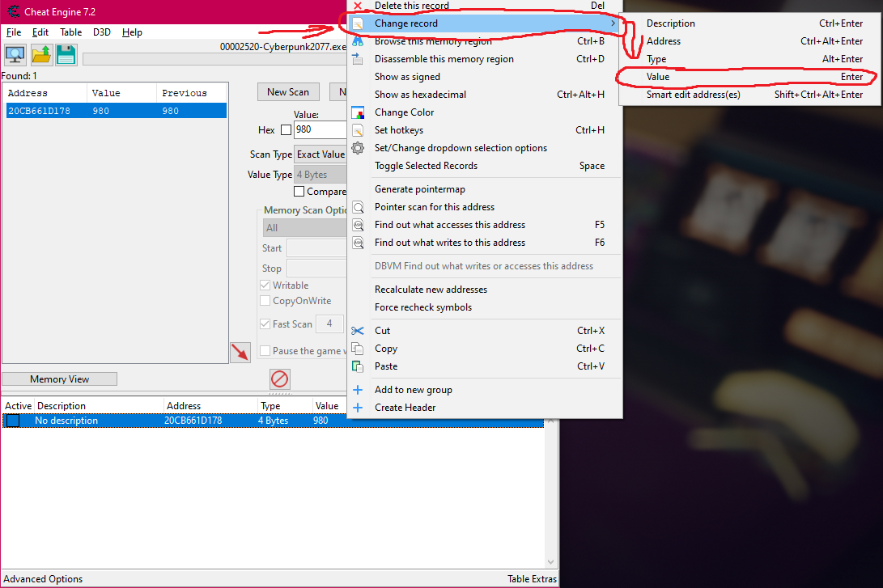The width and height of the screenshot is (883, 588).
Task: Click the save floppy disk icon
Action: [x=66, y=54]
